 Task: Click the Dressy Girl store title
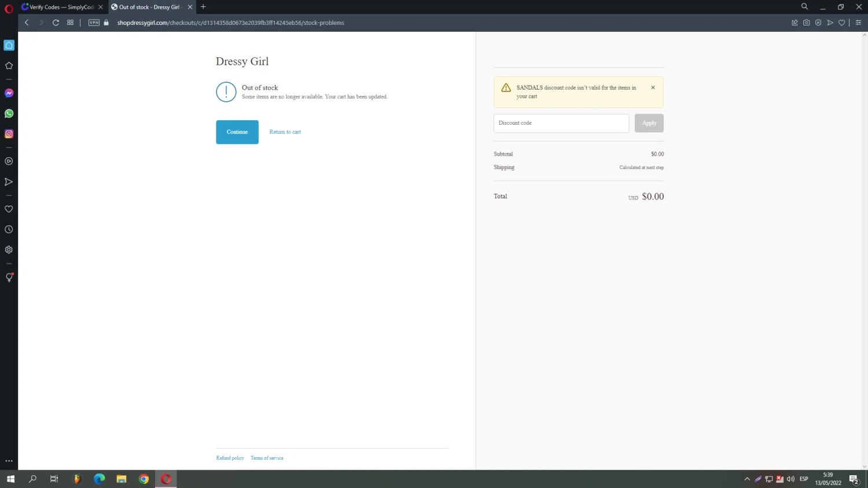242,61
